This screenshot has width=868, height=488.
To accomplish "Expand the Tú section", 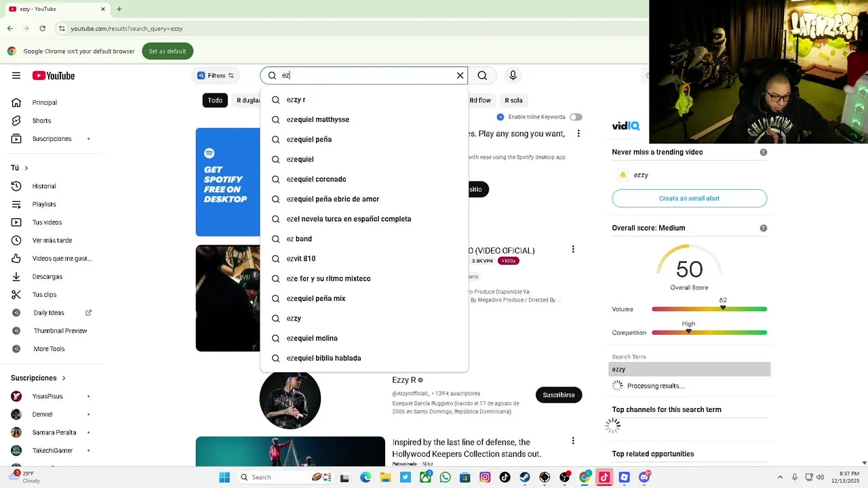I will (20, 167).
